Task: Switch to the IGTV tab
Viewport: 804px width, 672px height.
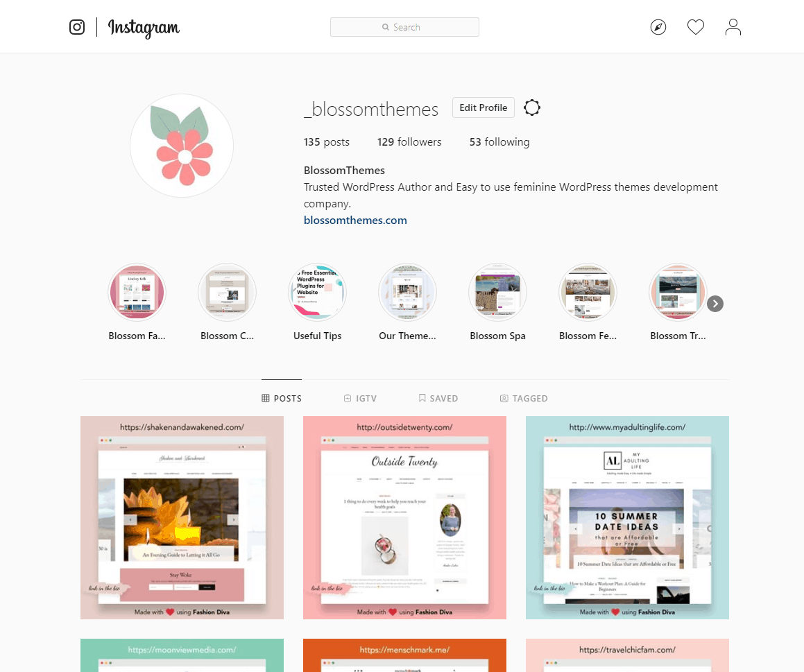Action: (360, 398)
